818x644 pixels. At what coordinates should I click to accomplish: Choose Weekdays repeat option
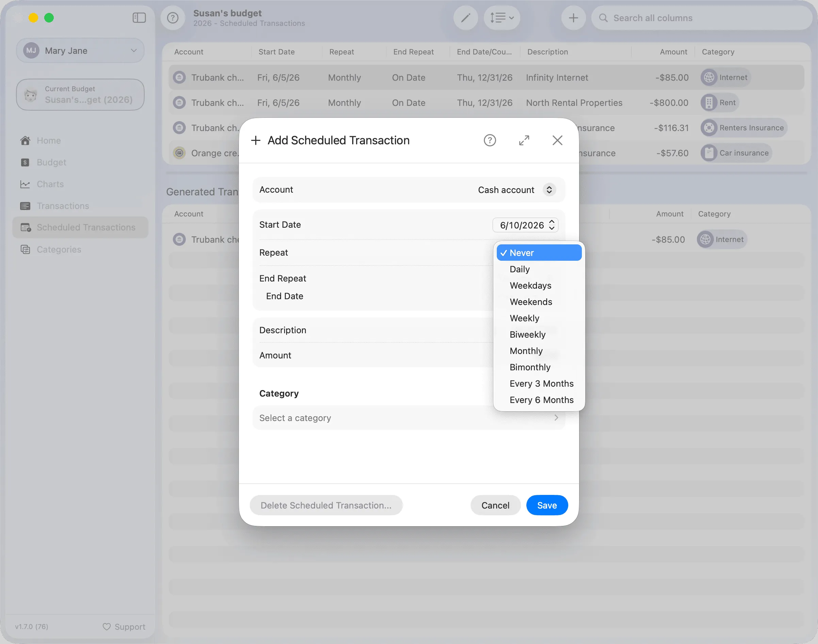[539, 286]
